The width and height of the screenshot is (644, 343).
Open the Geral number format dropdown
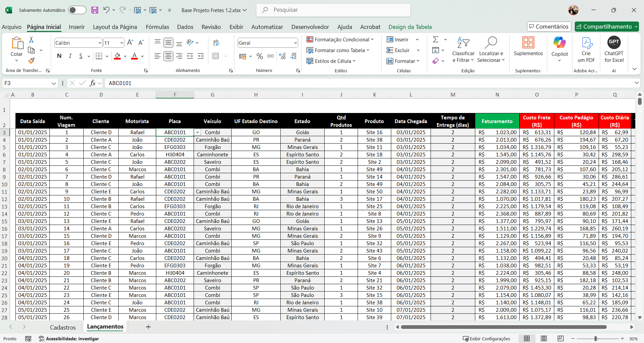pos(295,43)
